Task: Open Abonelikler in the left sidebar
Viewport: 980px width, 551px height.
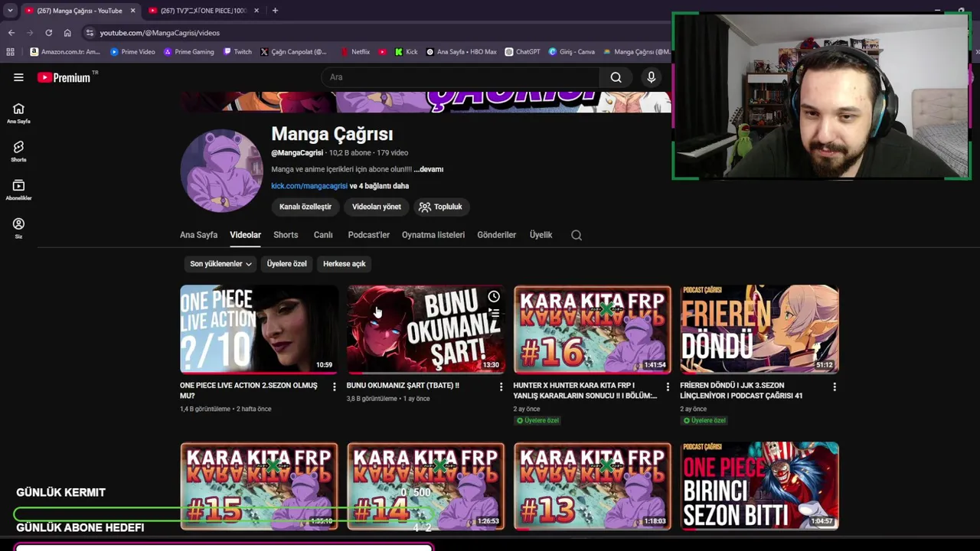Action: click(x=18, y=190)
